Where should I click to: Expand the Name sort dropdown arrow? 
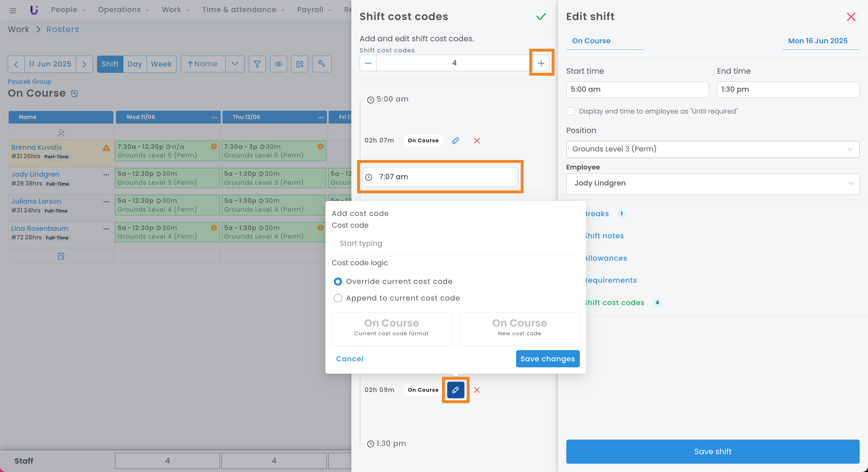click(x=235, y=64)
